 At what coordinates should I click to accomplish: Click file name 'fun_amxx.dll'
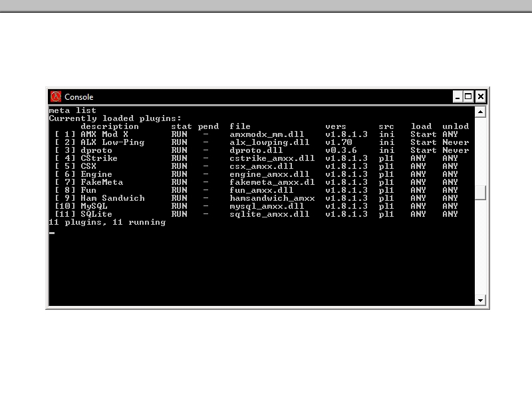tap(261, 190)
